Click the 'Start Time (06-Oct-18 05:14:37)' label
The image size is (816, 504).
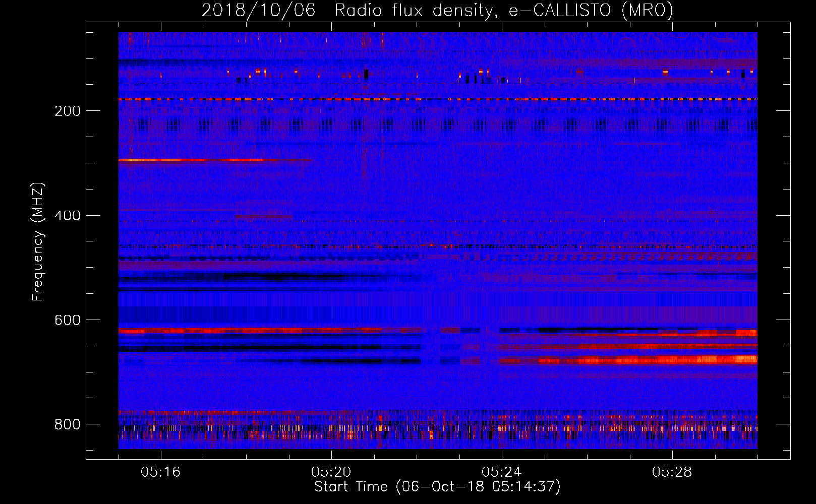click(437, 487)
